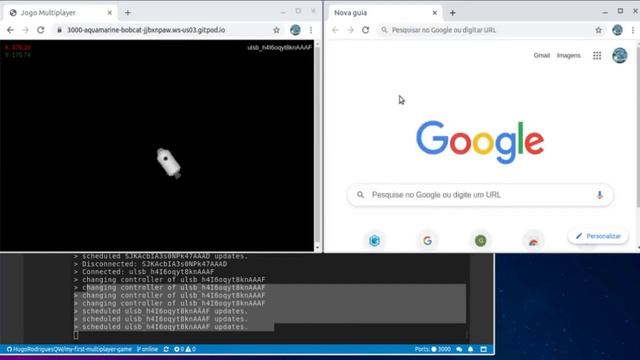Go back in Nova guia window
640x360 pixels.
point(335,30)
